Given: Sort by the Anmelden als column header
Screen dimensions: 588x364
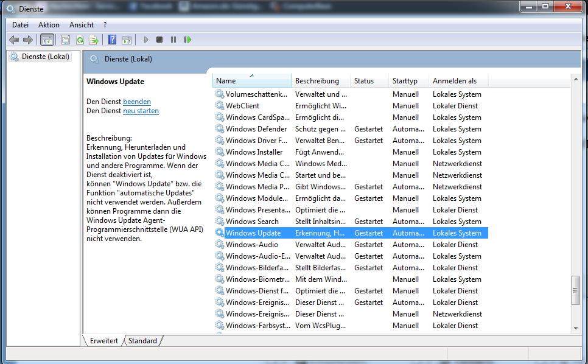Looking at the screenshot, I should (x=458, y=80).
